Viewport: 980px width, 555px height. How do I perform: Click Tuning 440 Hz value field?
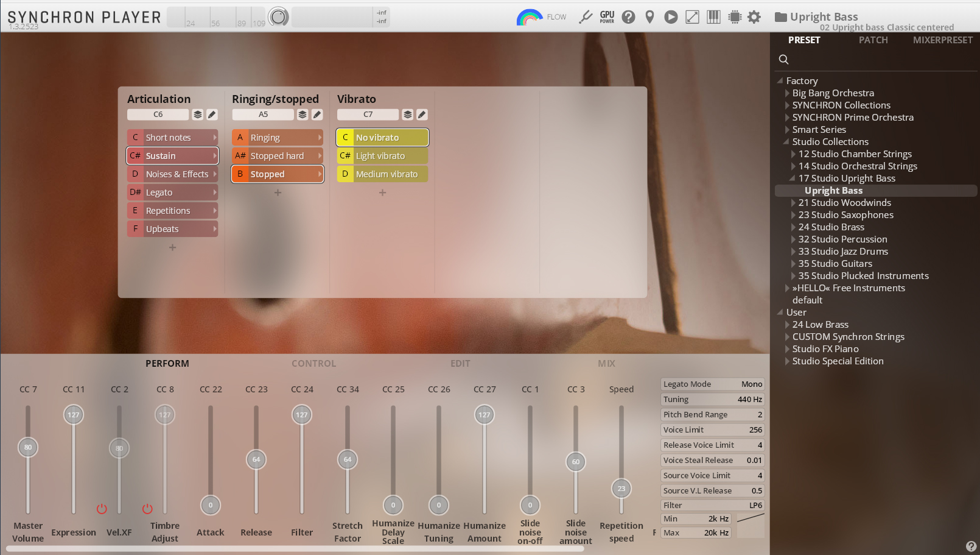712,400
